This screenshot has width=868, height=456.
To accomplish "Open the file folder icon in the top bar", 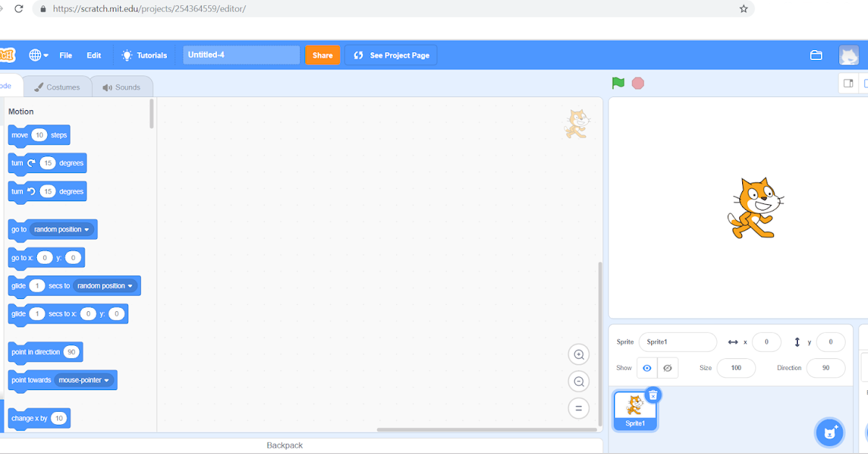I will pyautogui.click(x=816, y=55).
